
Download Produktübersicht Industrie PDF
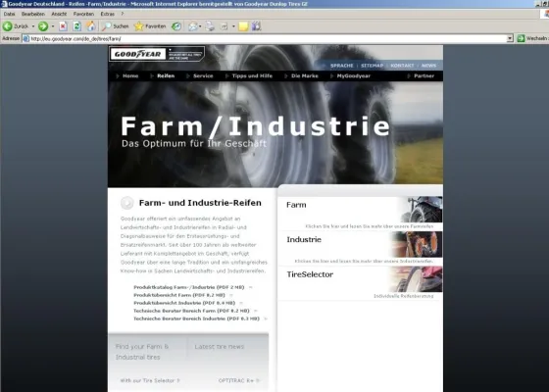(184, 303)
